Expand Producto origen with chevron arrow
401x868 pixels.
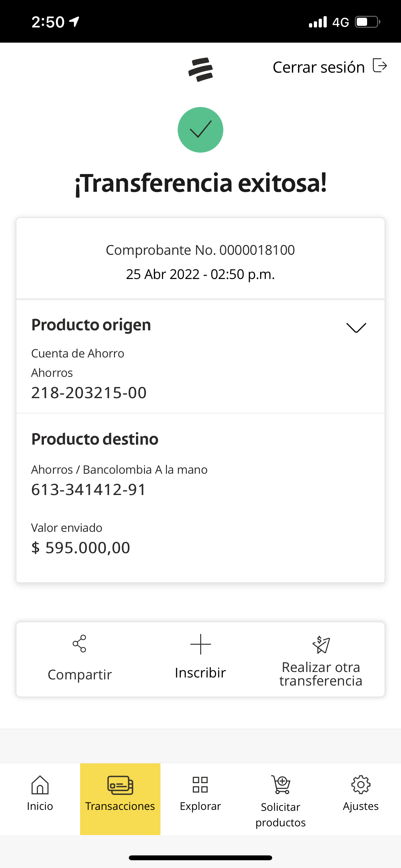pyautogui.click(x=356, y=327)
